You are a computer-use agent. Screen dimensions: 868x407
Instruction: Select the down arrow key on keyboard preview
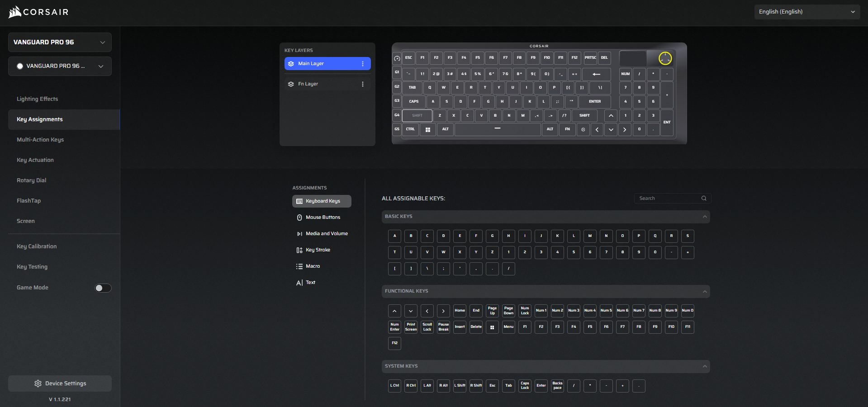(611, 130)
